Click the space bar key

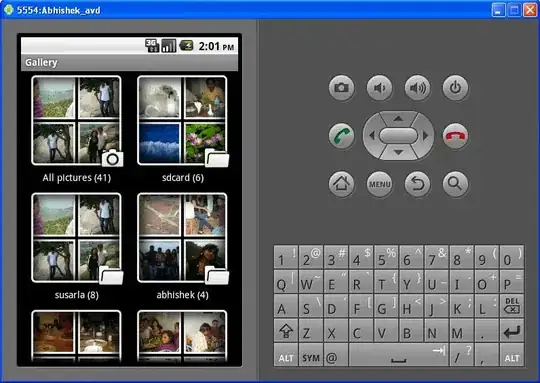[x=398, y=355]
